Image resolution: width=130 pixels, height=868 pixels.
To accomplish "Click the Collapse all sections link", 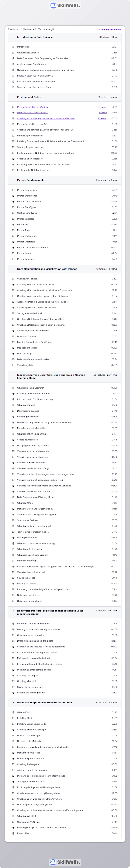I will (x=110, y=29).
